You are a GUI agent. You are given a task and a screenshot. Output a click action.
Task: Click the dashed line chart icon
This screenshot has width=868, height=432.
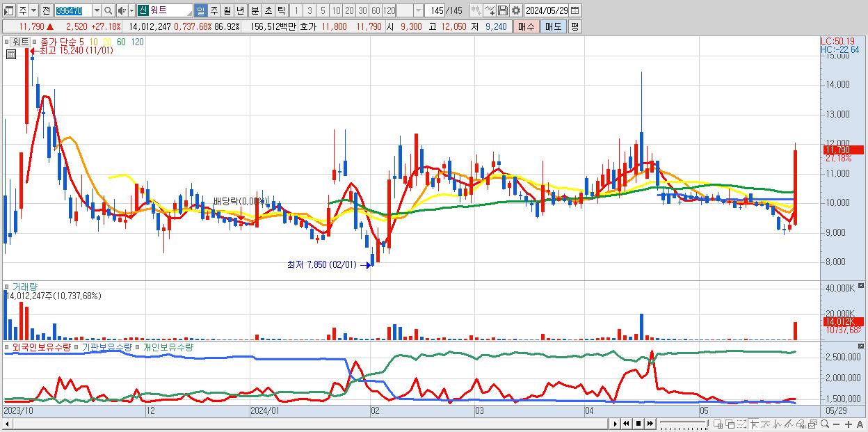[741, 424]
